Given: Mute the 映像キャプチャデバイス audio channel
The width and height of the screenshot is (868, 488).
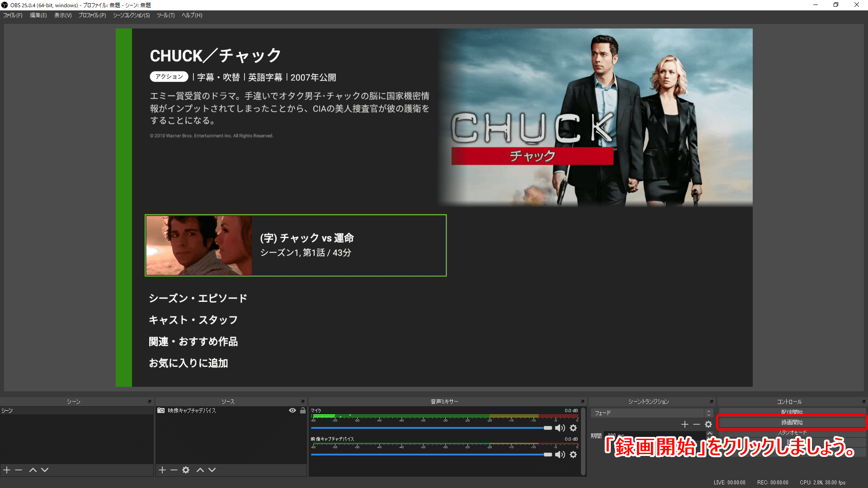Looking at the screenshot, I should [x=560, y=455].
